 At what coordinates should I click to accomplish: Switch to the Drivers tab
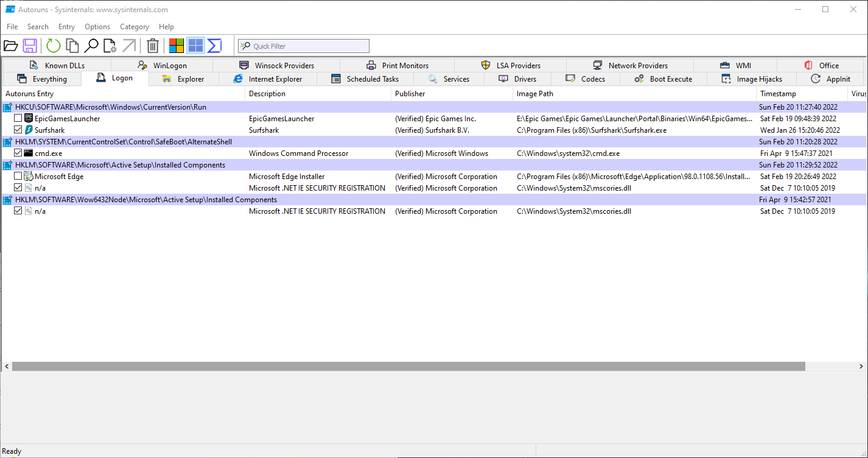click(x=517, y=79)
